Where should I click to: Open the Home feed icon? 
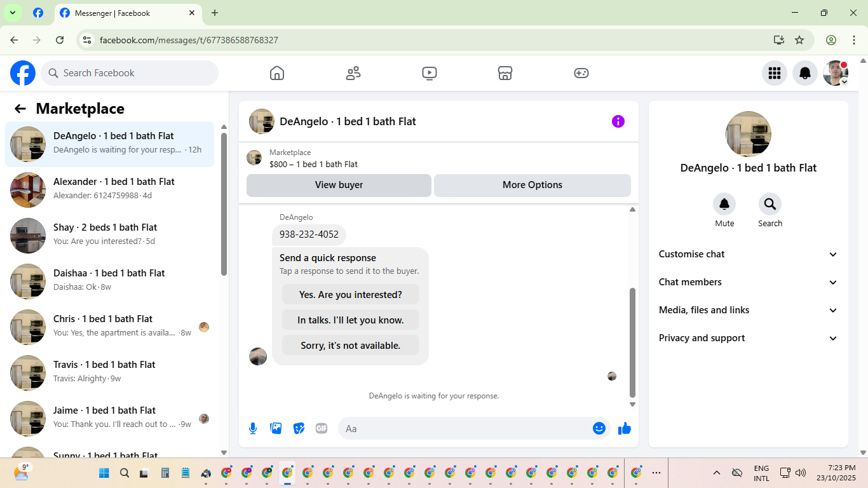pyautogui.click(x=277, y=73)
